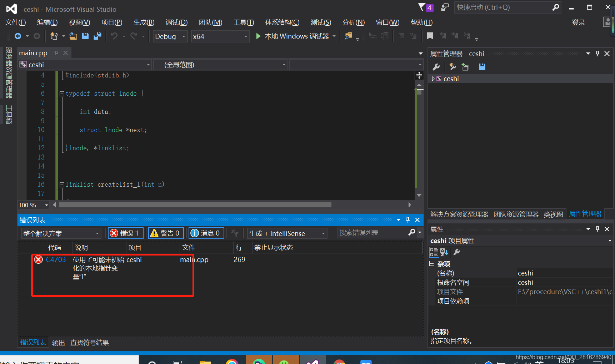Viewport: 615px width, 364px height.
Task: Open the File menu
Action: (16, 22)
